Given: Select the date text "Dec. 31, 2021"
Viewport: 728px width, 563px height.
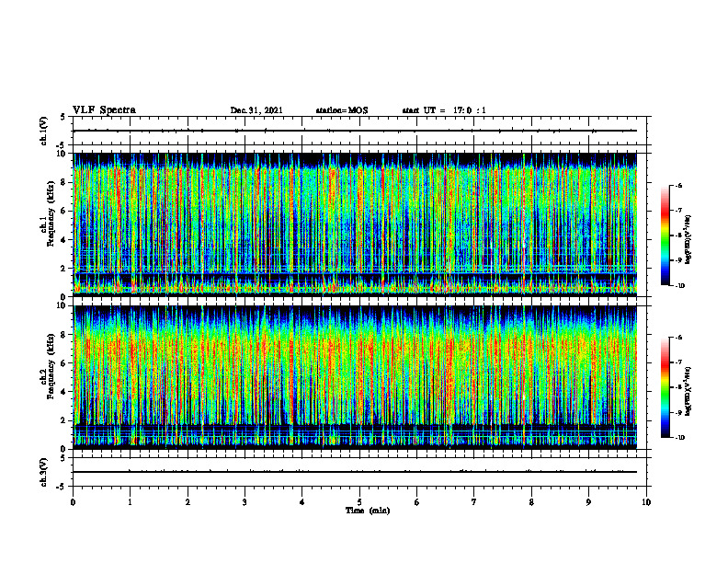Looking at the screenshot, I should click(256, 110).
